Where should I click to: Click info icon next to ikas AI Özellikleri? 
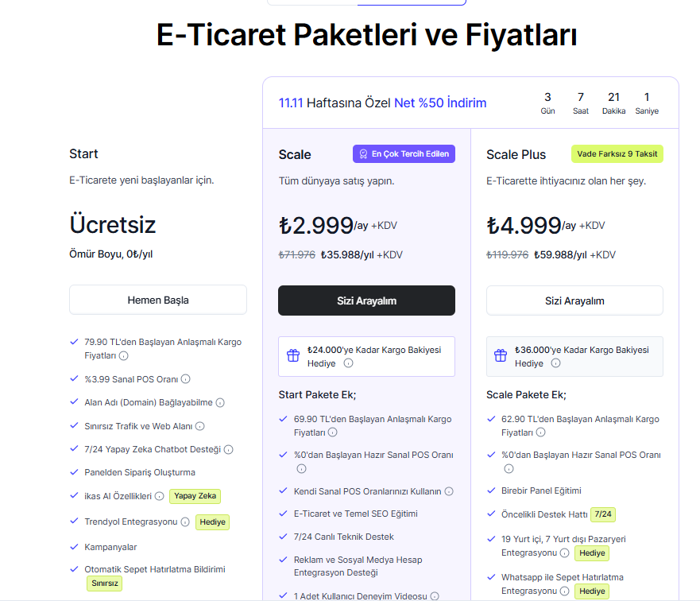159,496
